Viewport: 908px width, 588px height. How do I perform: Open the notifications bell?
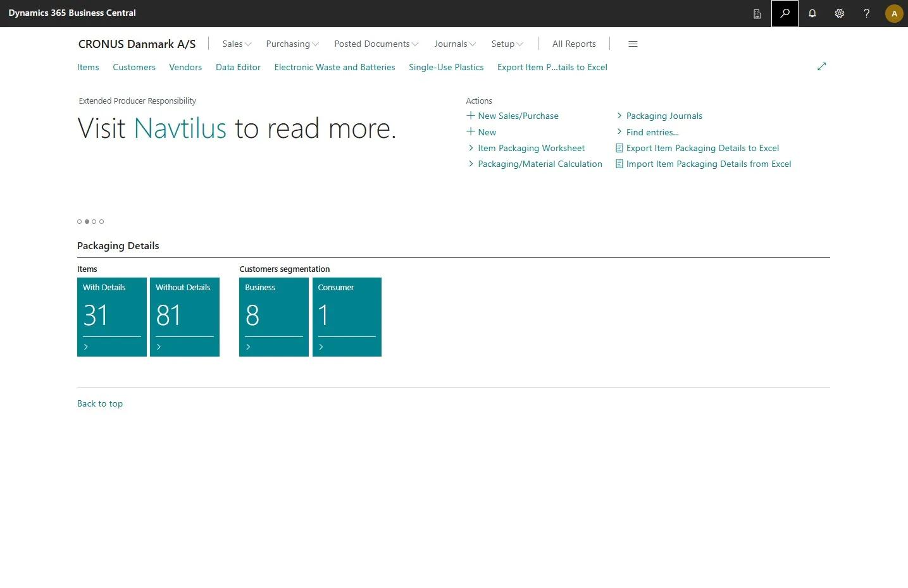812,13
